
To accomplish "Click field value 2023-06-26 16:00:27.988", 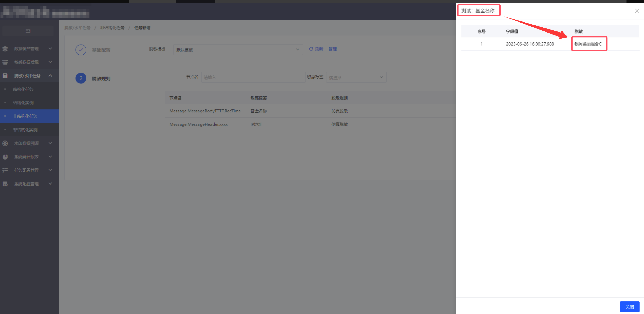I will 530,44.
